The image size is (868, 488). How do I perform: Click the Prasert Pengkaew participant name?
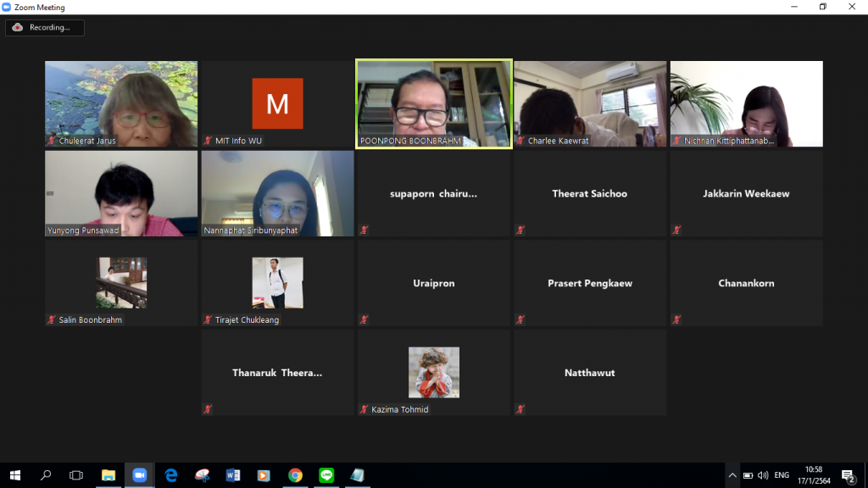tap(590, 283)
